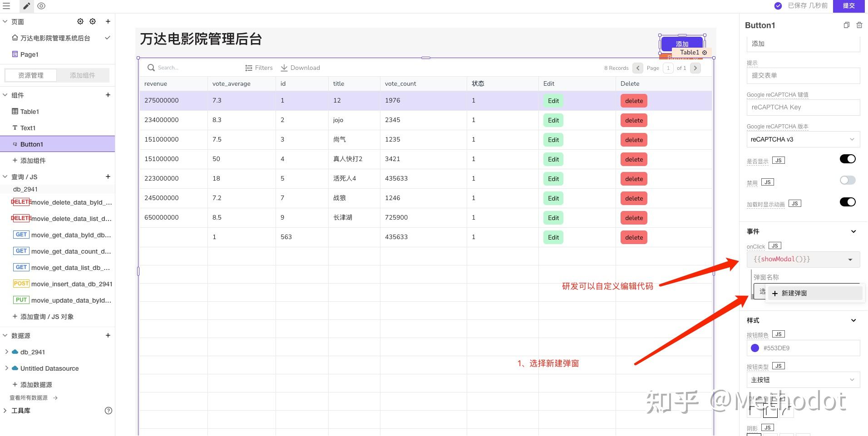Toggle the 加载时显示动画 switch

coord(848,202)
